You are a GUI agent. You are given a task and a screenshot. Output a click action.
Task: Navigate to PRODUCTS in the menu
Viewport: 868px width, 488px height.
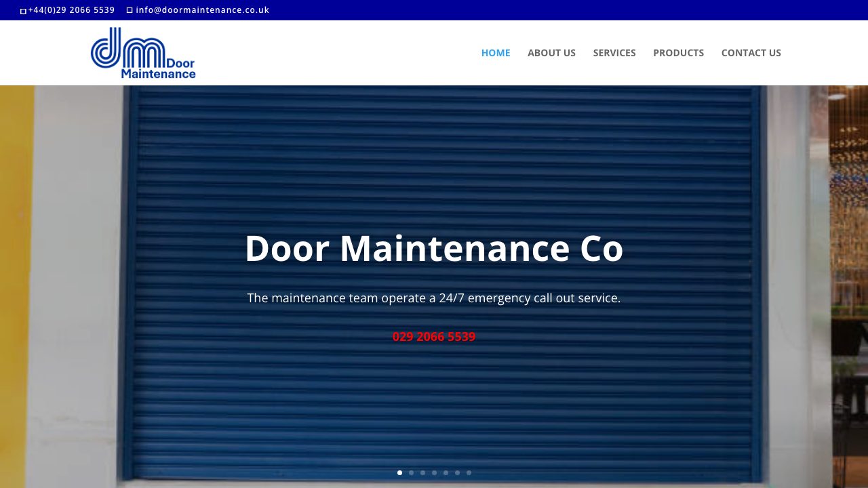click(x=678, y=53)
